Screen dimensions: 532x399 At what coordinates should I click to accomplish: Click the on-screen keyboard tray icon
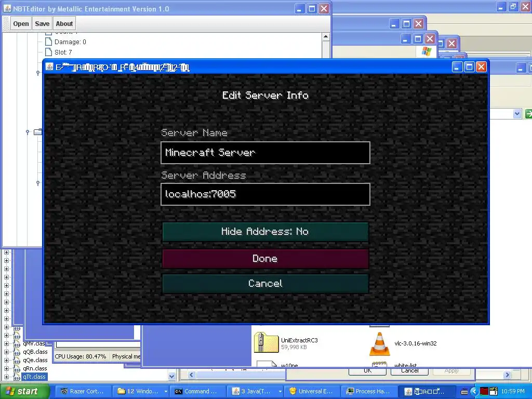[464, 392]
